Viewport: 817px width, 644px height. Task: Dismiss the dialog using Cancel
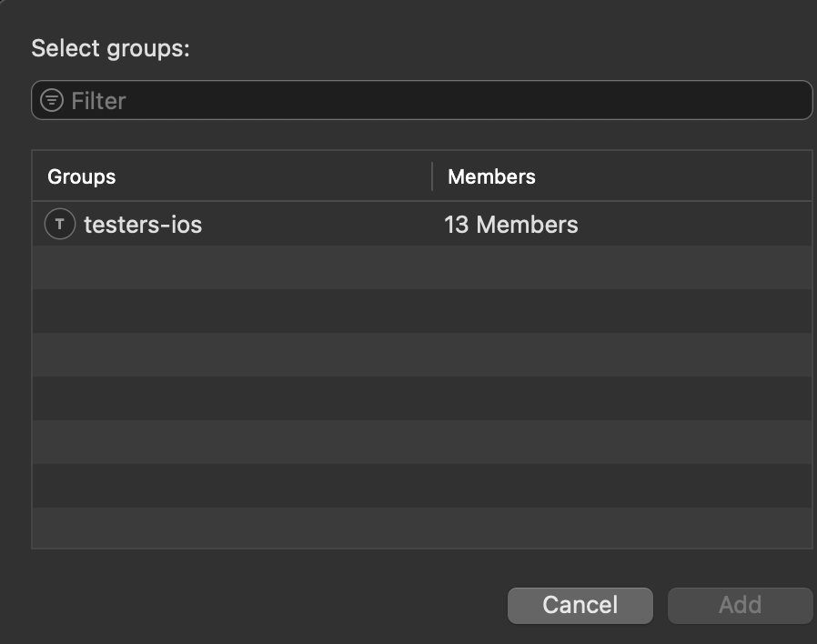pos(580,605)
